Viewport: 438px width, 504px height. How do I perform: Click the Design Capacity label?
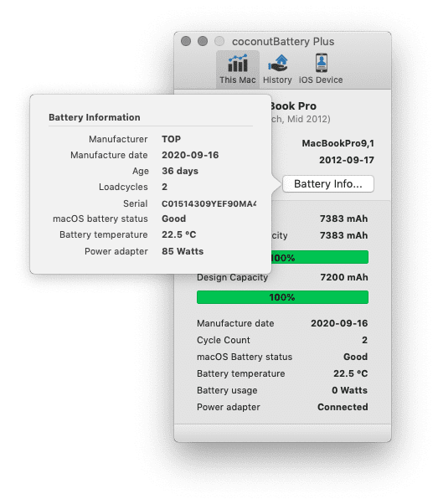(x=232, y=277)
